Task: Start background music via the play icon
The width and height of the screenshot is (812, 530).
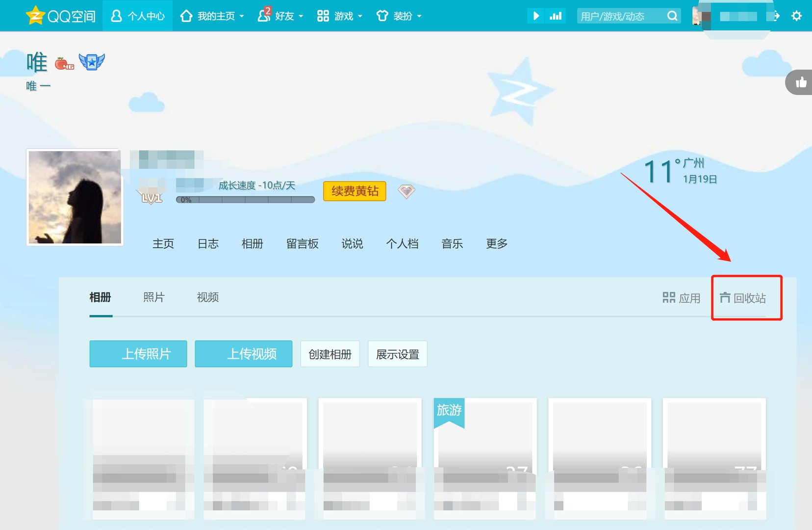Action: pyautogui.click(x=535, y=16)
